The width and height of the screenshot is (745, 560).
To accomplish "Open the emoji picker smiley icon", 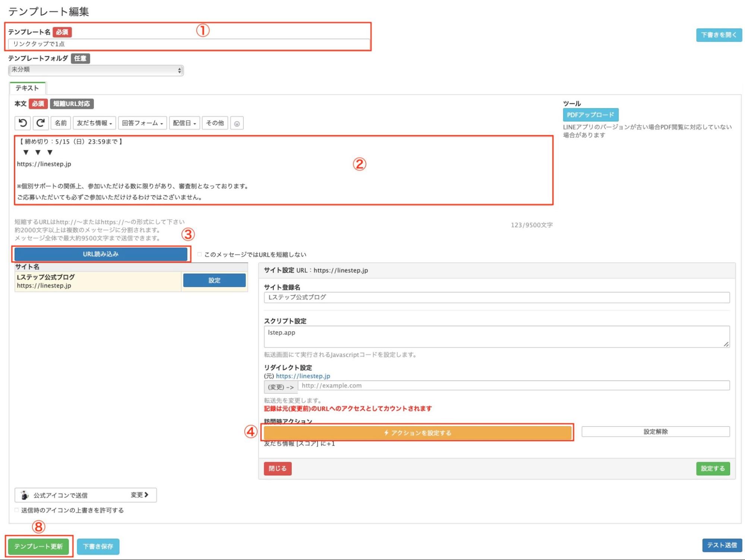I will pos(237,123).
